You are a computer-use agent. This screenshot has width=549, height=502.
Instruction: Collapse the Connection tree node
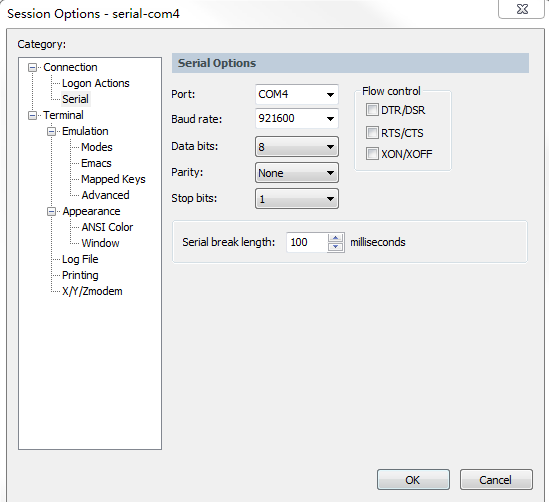pos(32,67)
